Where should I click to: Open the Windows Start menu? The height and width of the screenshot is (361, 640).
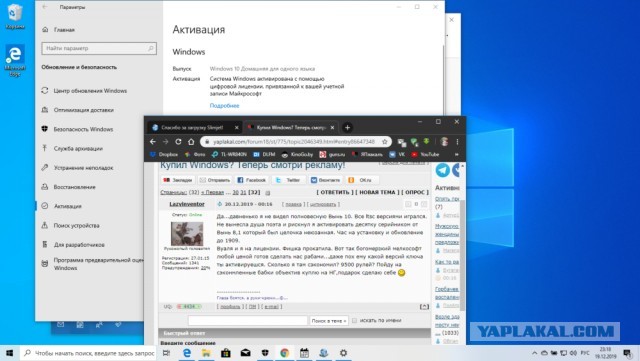pos(9,353)
